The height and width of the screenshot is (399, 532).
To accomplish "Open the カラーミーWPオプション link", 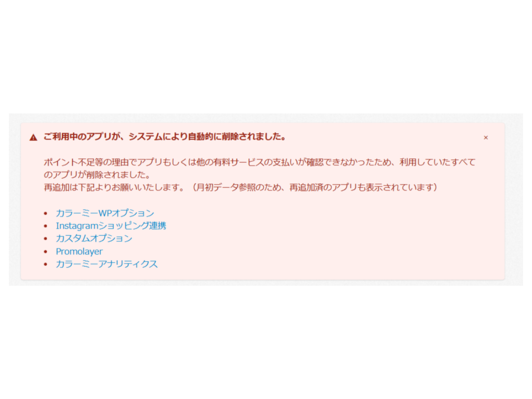I will click(x=105, y=213).
